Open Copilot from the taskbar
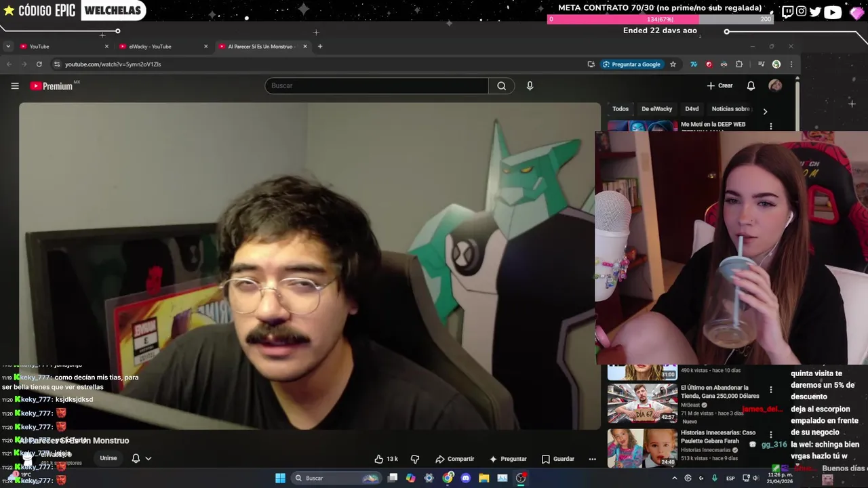 (410, 478)
